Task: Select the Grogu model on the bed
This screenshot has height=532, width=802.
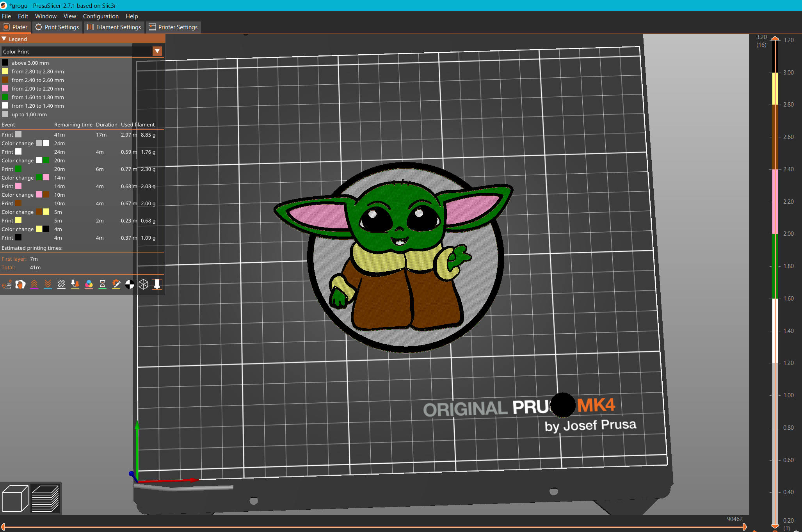Action: [394, 258]
